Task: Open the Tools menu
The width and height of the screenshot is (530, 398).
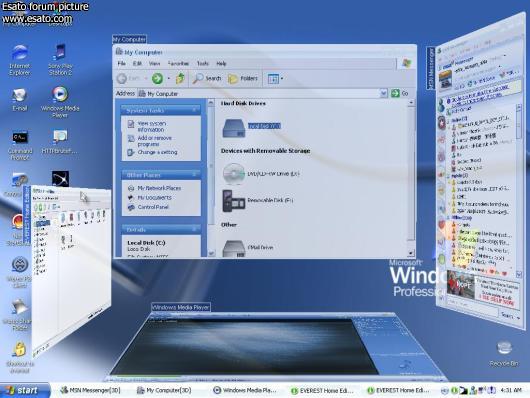Action: tap(203, 63)
